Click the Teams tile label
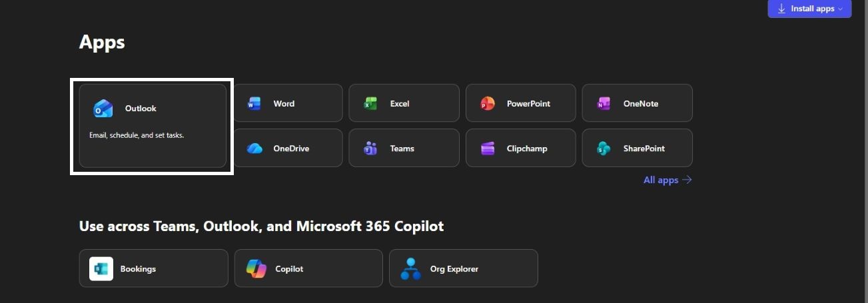The height and width of the screenshot is (303, 868). tap(402, 149)
